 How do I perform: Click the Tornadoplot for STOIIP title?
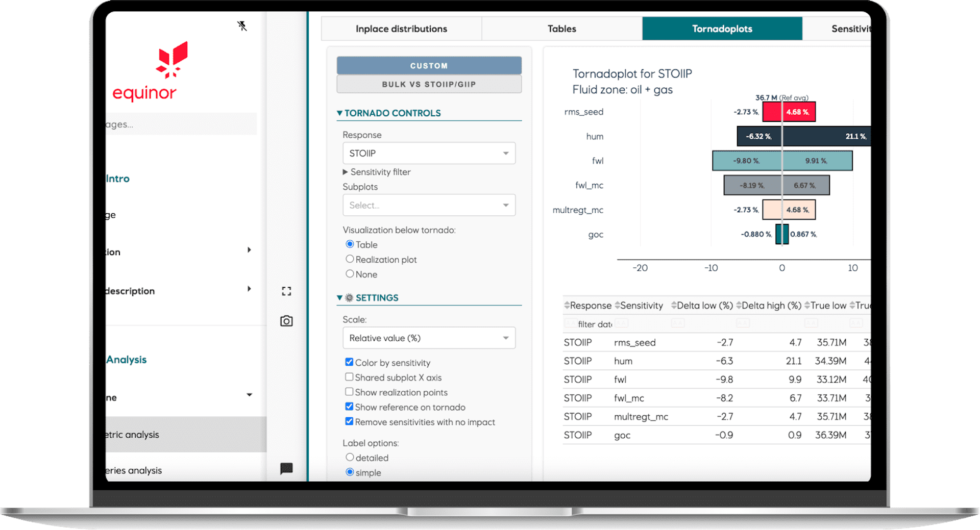click(x=632, y=74)
